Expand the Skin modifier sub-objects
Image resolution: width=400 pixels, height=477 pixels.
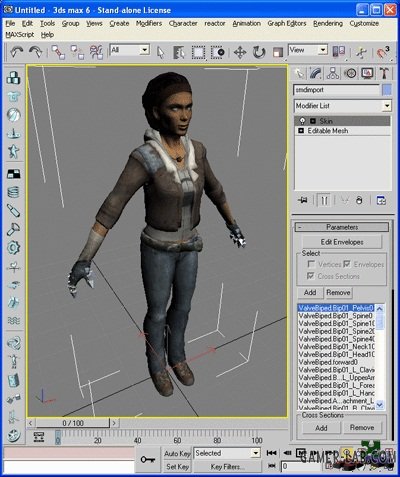[313, 121]
